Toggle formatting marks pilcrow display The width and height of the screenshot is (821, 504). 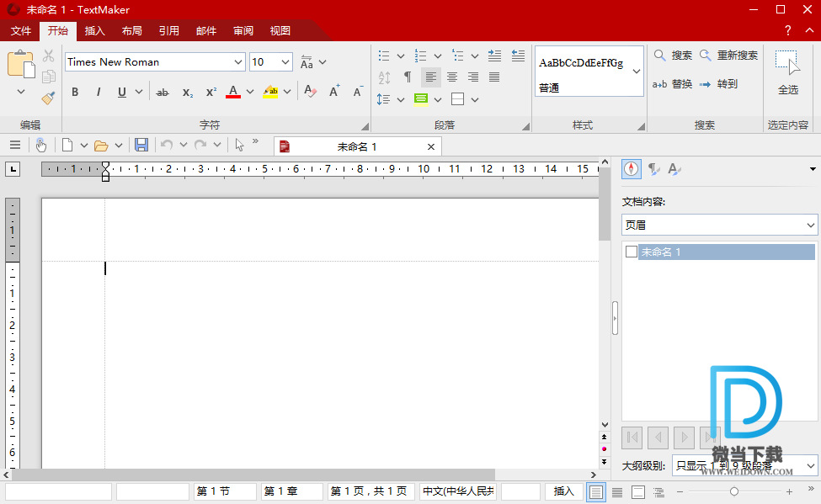tap(408, 77)
